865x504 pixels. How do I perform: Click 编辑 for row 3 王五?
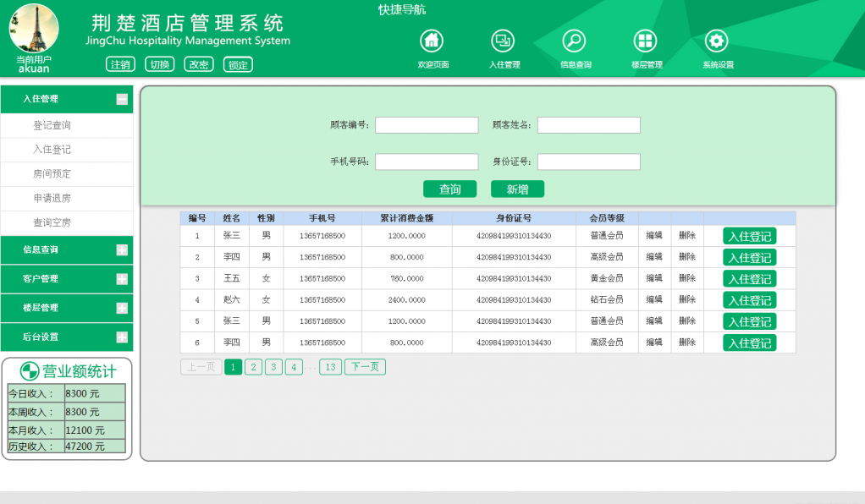point(654,278)
